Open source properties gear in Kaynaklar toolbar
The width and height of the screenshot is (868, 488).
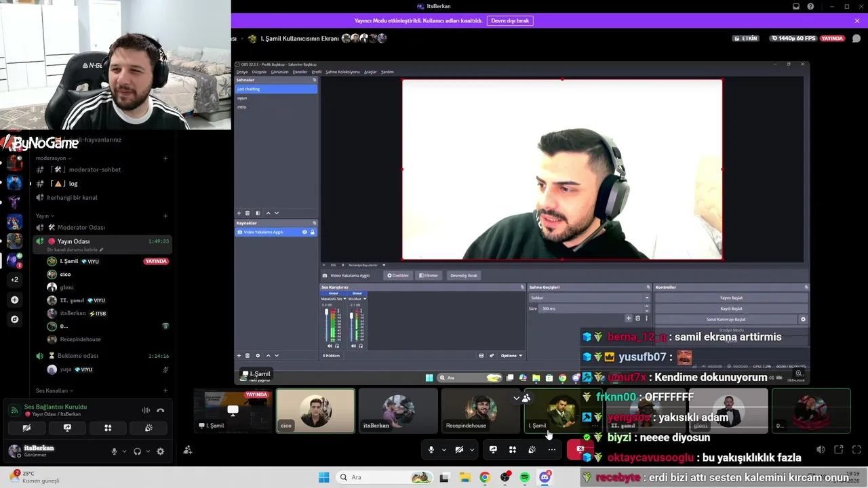pyautogui.click(x=258, y=355)
